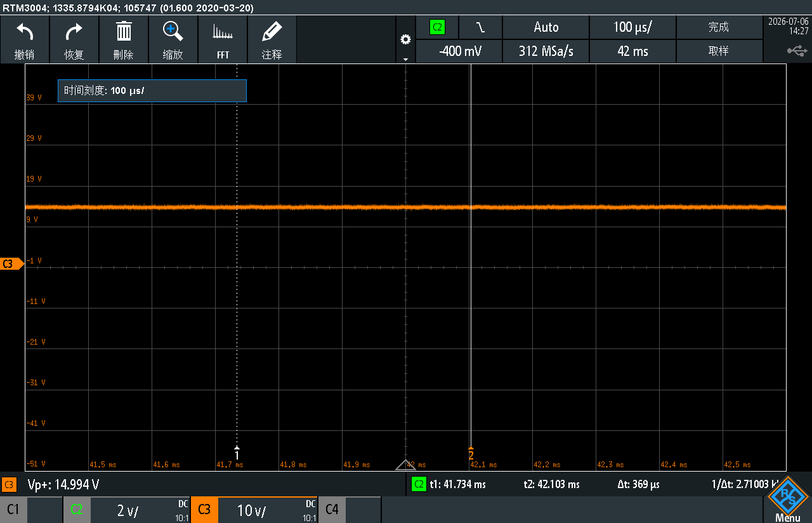The height and width of the screenshot is (523, 812).
Task: Open the 取样 acquisition mode menu
Action: (x=719, y=51)
